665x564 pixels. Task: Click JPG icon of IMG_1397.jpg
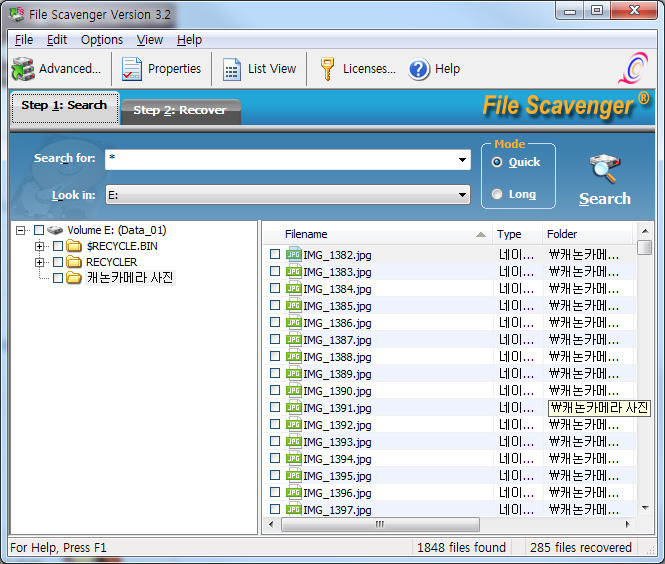[x=293, y=509]
